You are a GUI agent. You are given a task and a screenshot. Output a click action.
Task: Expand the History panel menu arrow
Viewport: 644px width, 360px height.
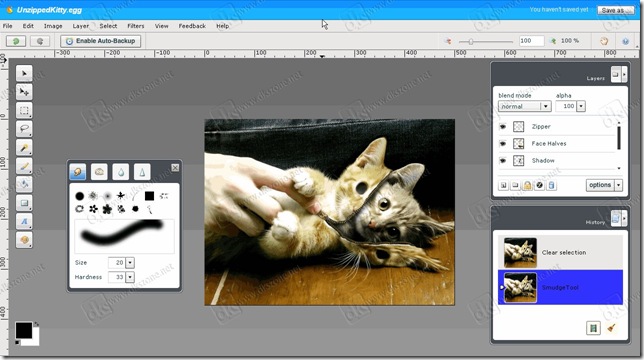click(x=624, y=218)
